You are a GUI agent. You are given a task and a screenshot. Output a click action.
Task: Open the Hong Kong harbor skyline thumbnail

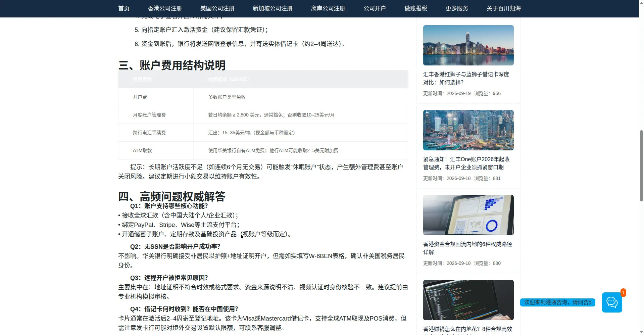tap(468, 45)
